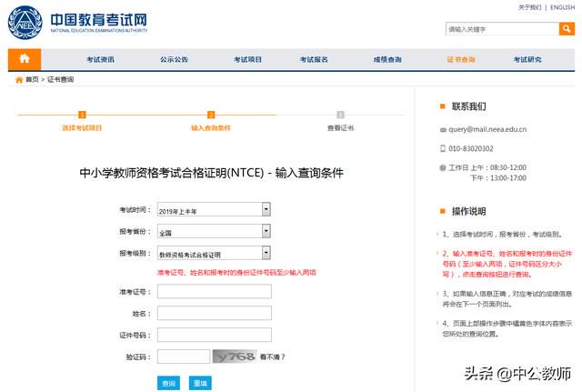Click the orange home icon in navbar
This screenshot has height=392, width=582.
click(x=25, y=59)
